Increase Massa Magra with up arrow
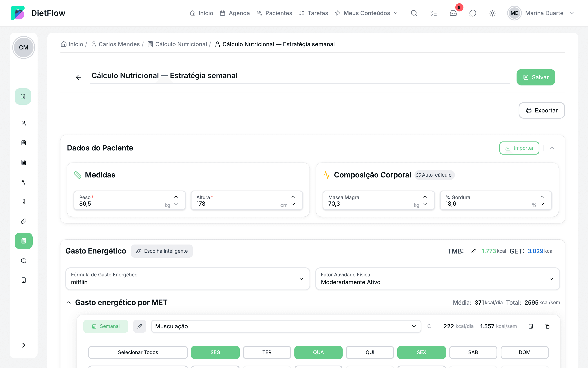This screenshot has height=368, width=588. coord(425,197)
